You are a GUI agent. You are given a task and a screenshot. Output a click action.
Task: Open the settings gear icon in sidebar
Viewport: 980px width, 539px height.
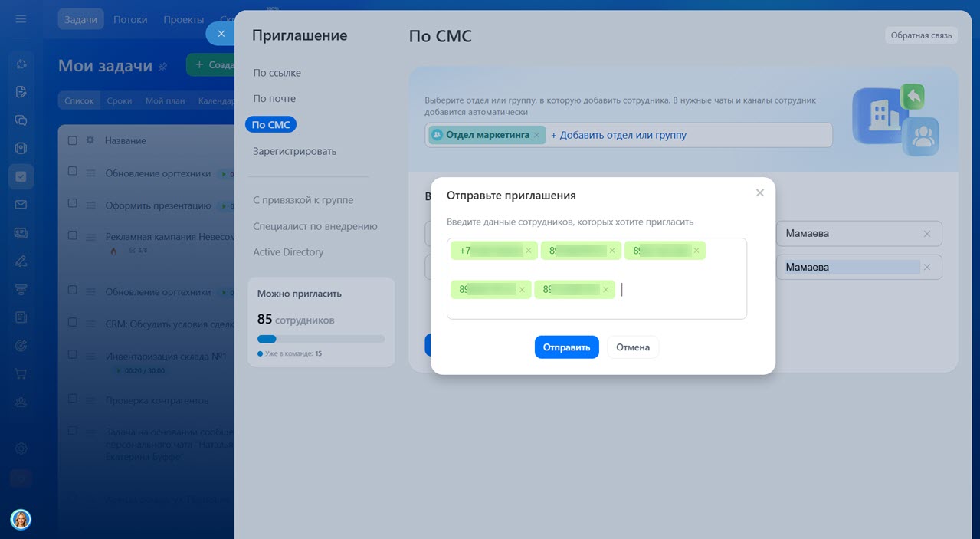pos(21,449)
